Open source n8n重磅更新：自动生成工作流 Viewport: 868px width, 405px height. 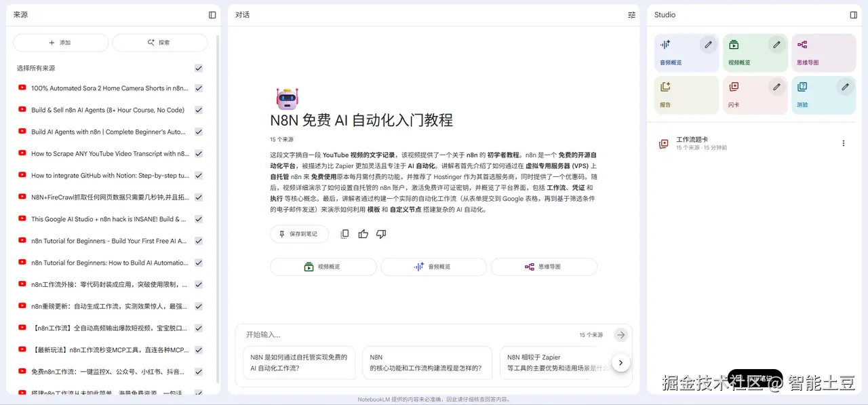pos(110,306)
